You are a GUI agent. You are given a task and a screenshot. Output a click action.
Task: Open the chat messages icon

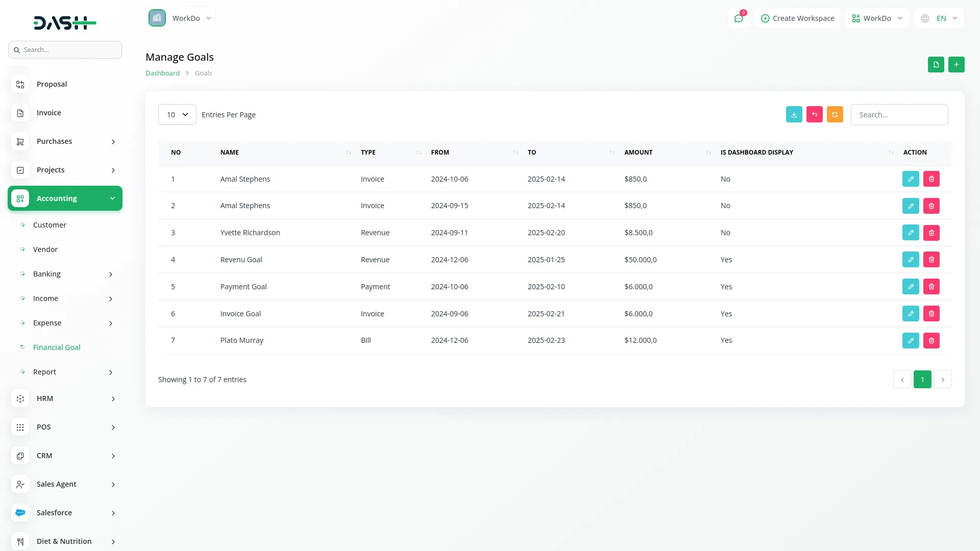738,18
